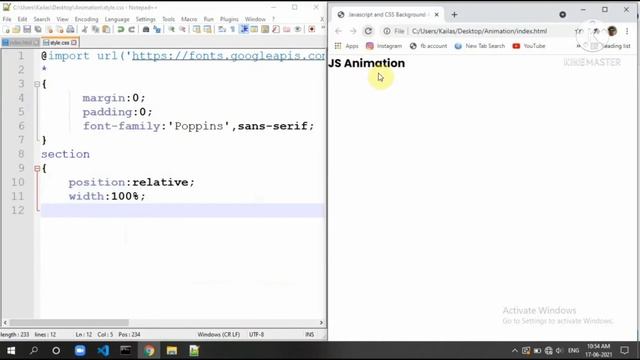This screenshot has height=360, width=640.
Task: Click the Copy toolbar icon
Action: 96,29
